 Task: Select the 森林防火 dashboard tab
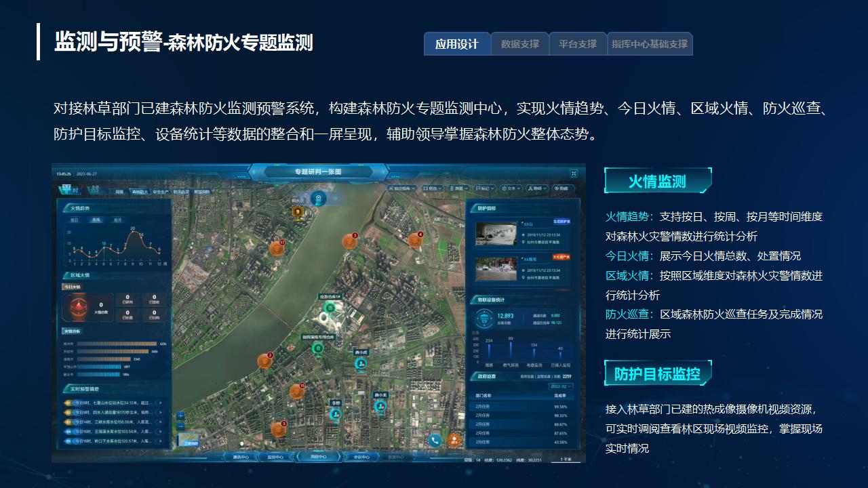(140, 192)
